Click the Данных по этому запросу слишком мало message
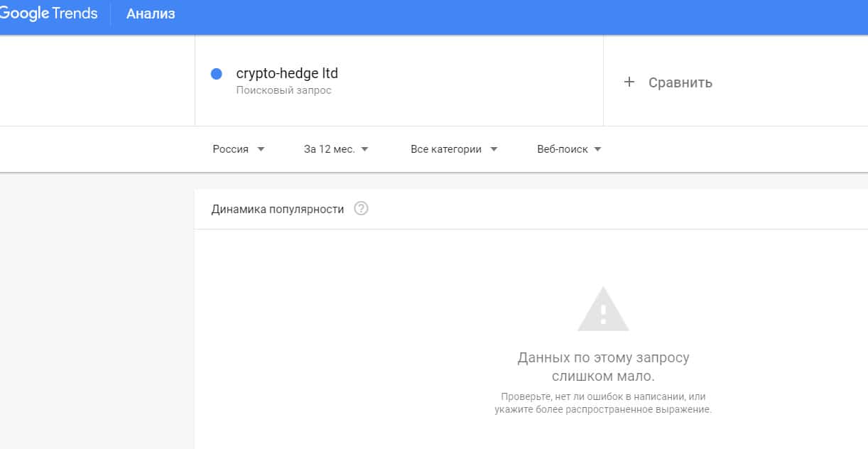The image size is (868, 449). [603, 367]
